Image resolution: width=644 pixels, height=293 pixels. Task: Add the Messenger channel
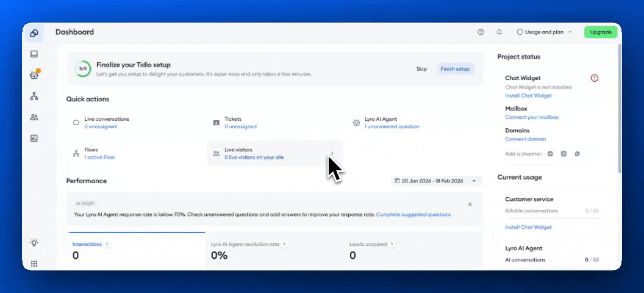coord(550,154)
